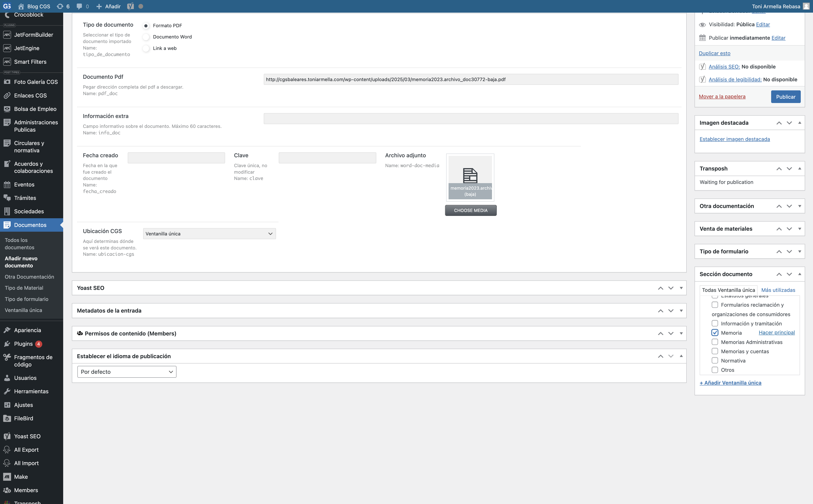Expand the Venta de materiales panel toggle
The image size is (813, 504).
coord(800,229)
